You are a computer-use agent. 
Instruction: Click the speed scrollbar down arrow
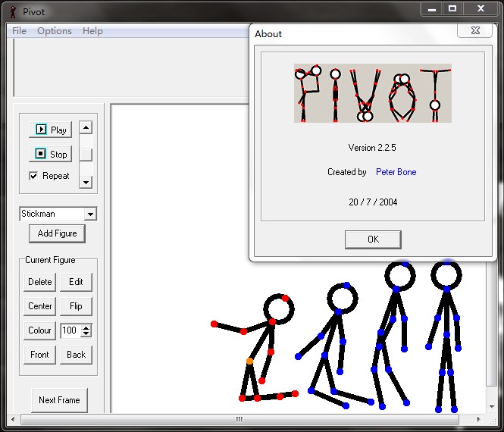(x=86, y=182)
